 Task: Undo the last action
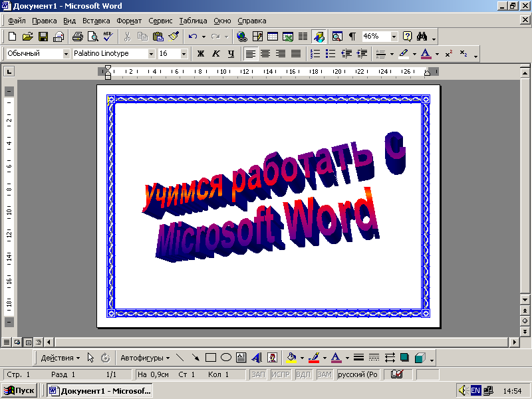pyautogui.click(x=193, y=37)
